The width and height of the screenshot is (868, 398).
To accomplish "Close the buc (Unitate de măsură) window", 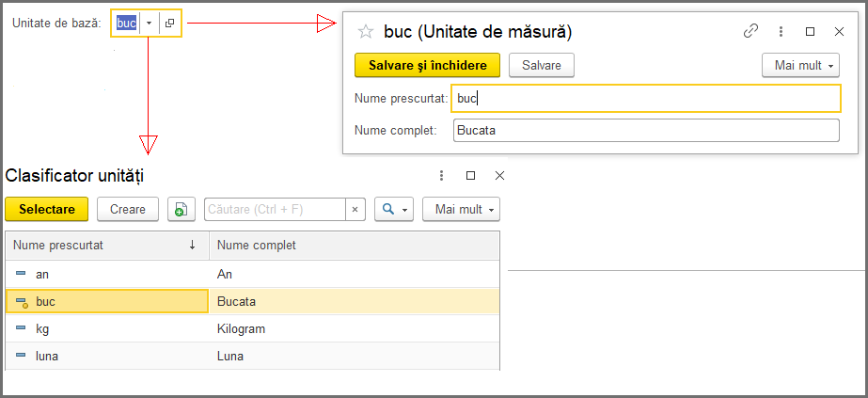I will (839, 32).
